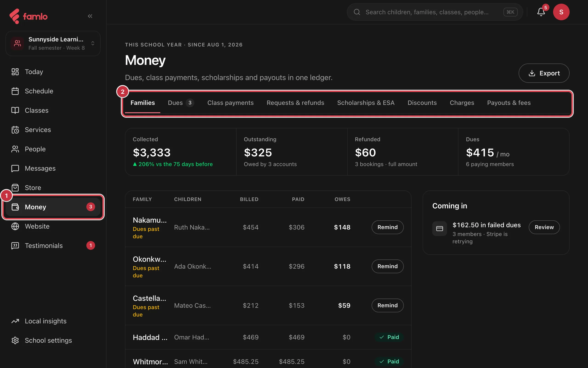Click the Haddad family name
The height and width of the screenshot is (368, 588).
(x=150, y=337)
